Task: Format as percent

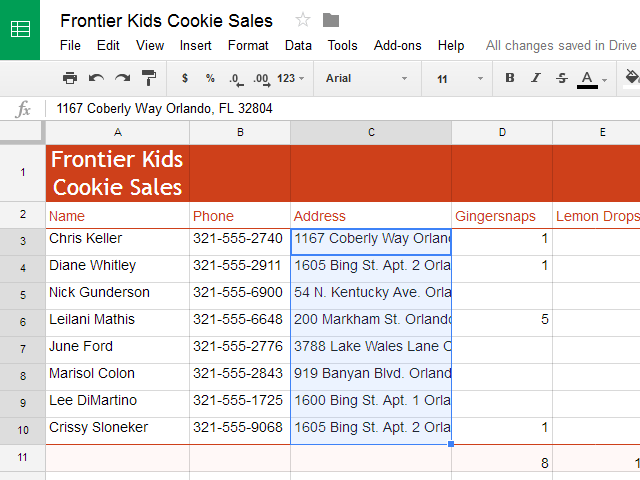Action: point(210,78)
